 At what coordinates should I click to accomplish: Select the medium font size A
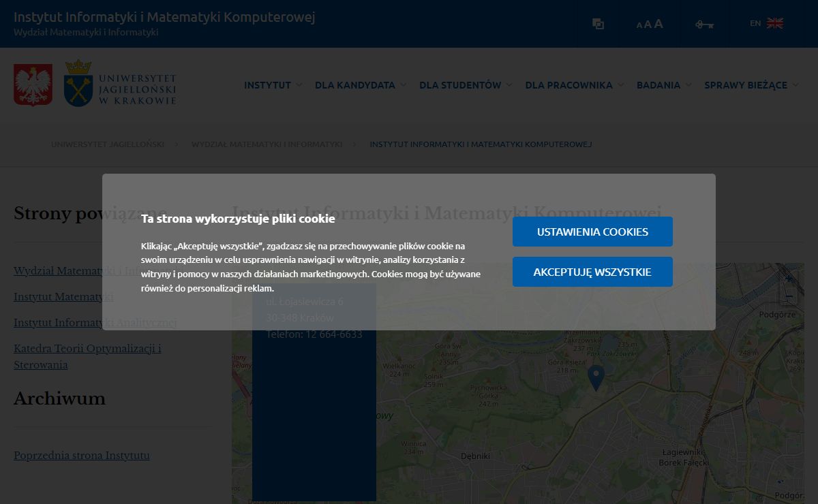click(x=648, y=25)
